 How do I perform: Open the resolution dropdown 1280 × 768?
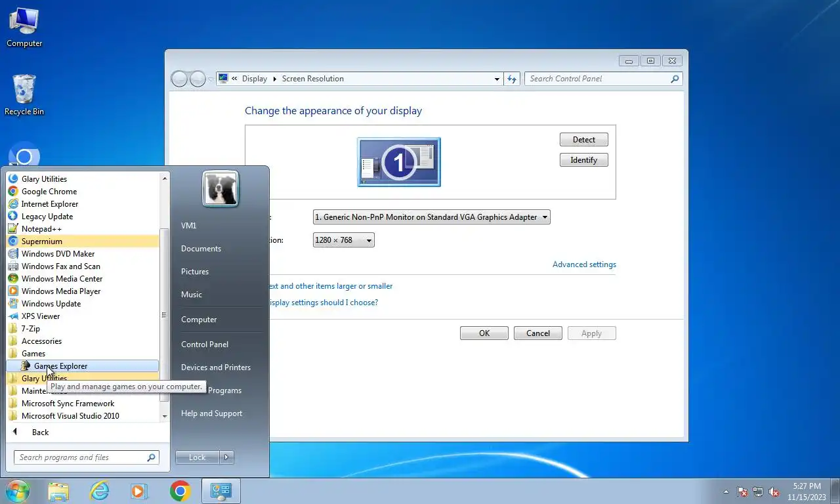tap(343, 240)
